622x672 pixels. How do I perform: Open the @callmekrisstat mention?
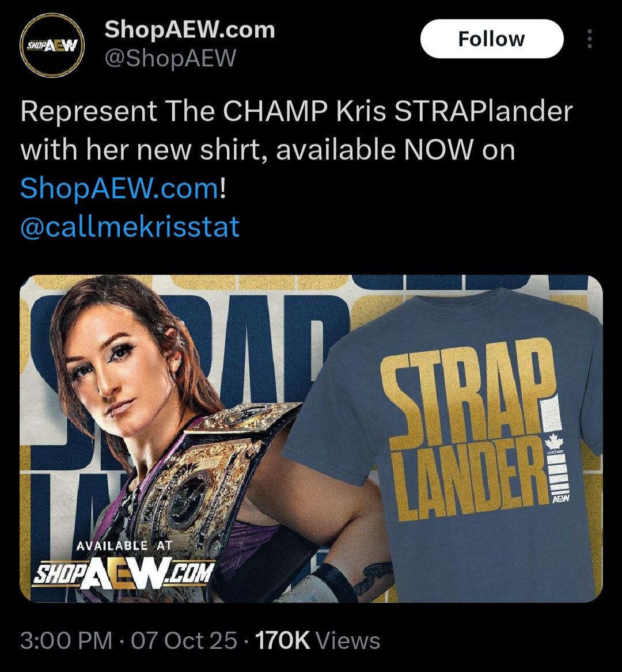coord(130,227)
